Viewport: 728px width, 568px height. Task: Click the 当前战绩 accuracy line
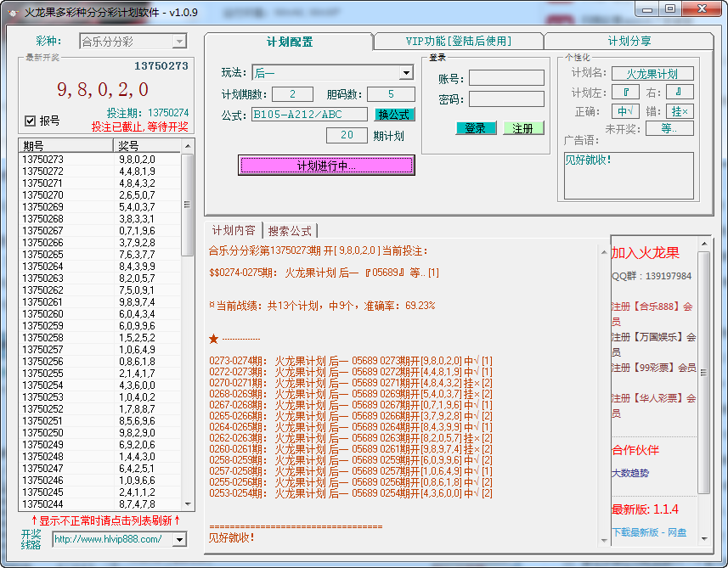tap(322, 306)
